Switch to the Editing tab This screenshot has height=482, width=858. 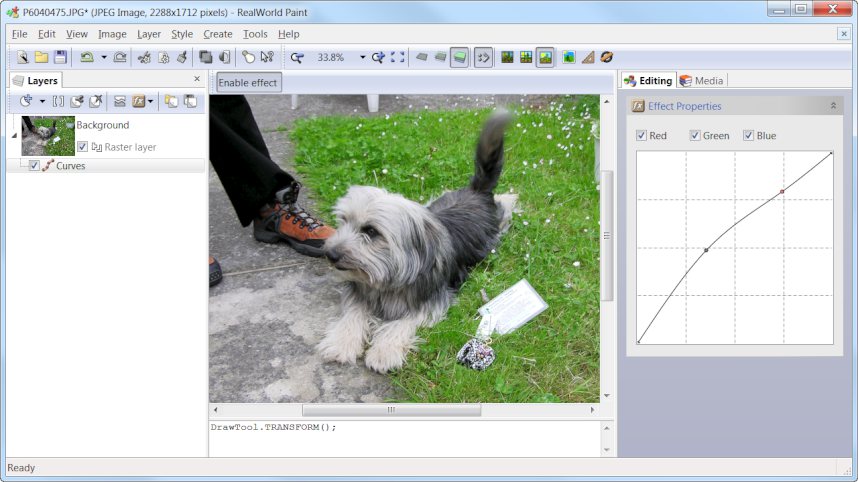648,81
